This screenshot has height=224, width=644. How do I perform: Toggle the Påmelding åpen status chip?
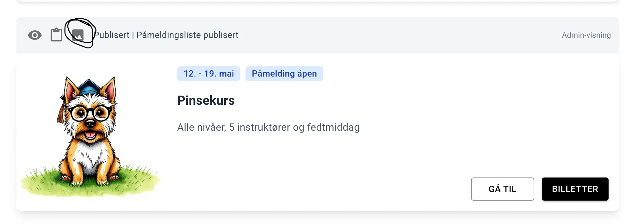tap(284, 74)
